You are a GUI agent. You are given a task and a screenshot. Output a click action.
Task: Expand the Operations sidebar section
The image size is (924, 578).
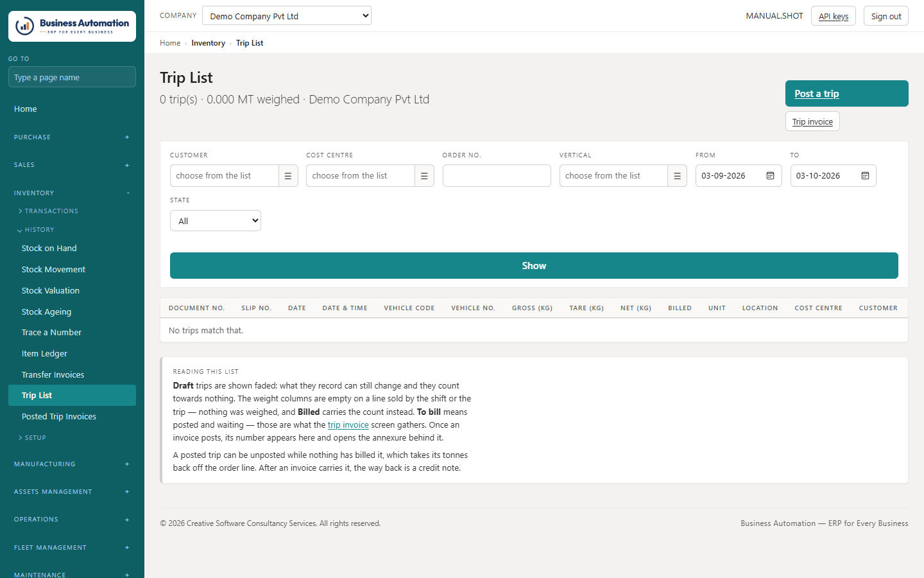(x=72, y=520)
